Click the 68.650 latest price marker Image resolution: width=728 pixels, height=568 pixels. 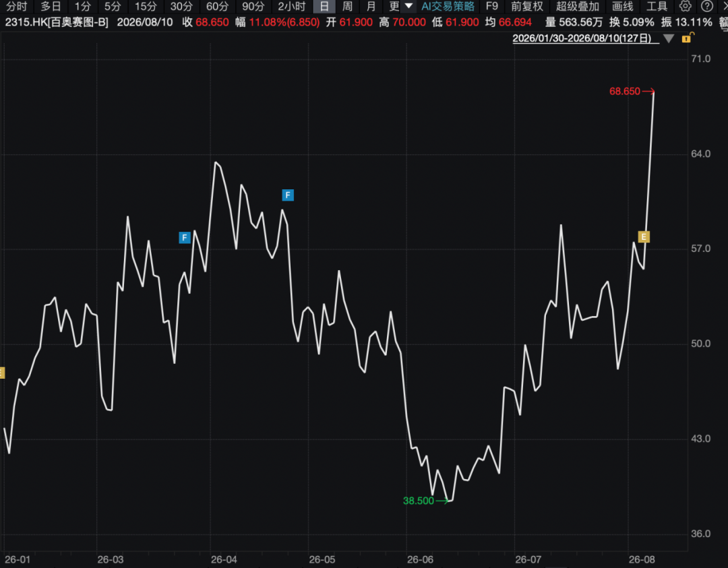[x=625, y=92]
